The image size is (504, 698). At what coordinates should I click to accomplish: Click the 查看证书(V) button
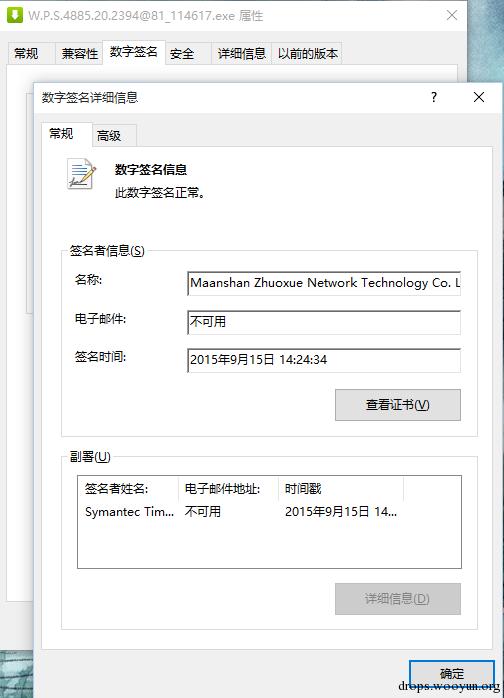pyautogui.click(x=398, y=405)
